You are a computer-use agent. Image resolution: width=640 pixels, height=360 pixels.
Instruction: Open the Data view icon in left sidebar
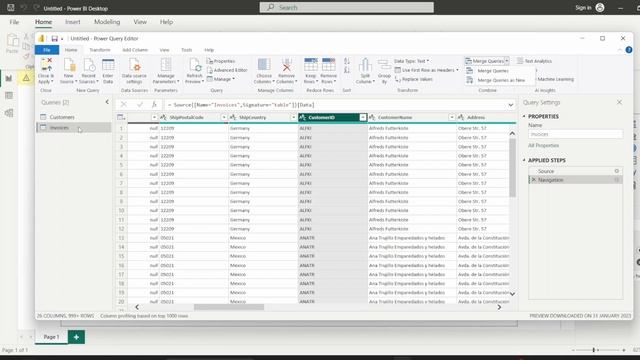[9, 96]
